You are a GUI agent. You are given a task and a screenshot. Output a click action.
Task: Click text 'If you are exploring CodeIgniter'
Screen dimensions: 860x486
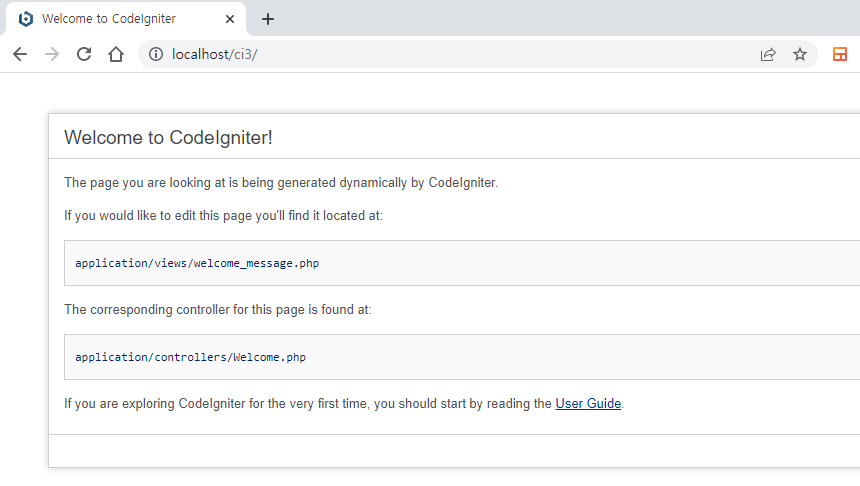(155, 404)
